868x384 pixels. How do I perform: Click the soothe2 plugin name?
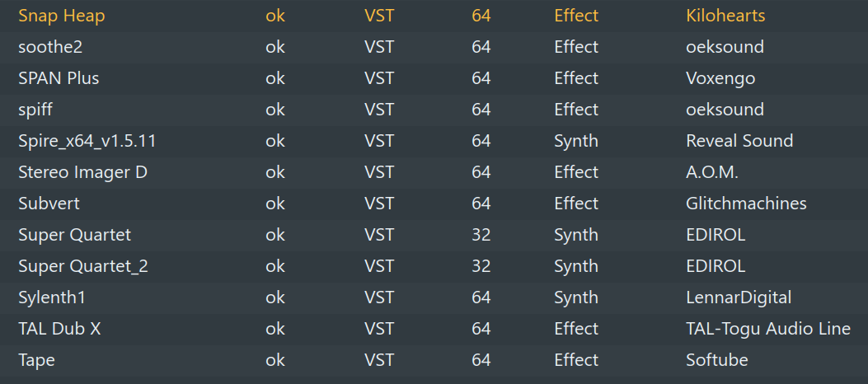coord(49,47)
